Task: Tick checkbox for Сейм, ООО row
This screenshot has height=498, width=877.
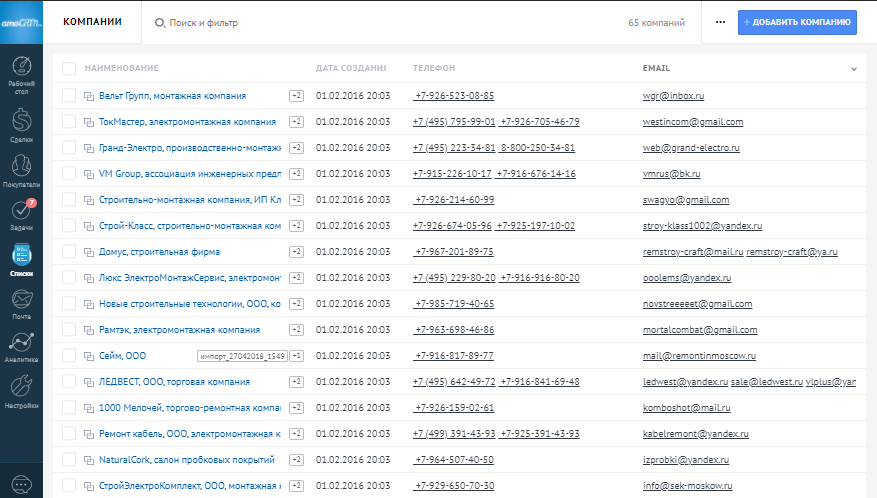Action: click(69, 356)
